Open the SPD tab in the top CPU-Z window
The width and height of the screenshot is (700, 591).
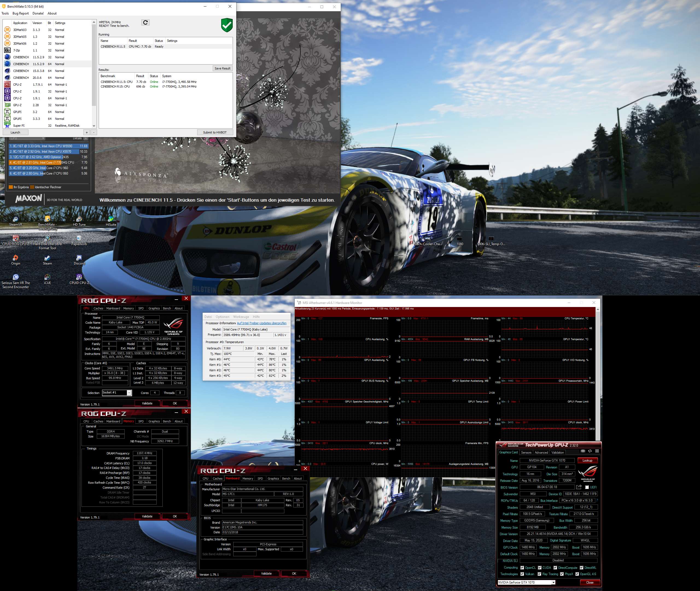pyautogui.click(x=141, y=309)
